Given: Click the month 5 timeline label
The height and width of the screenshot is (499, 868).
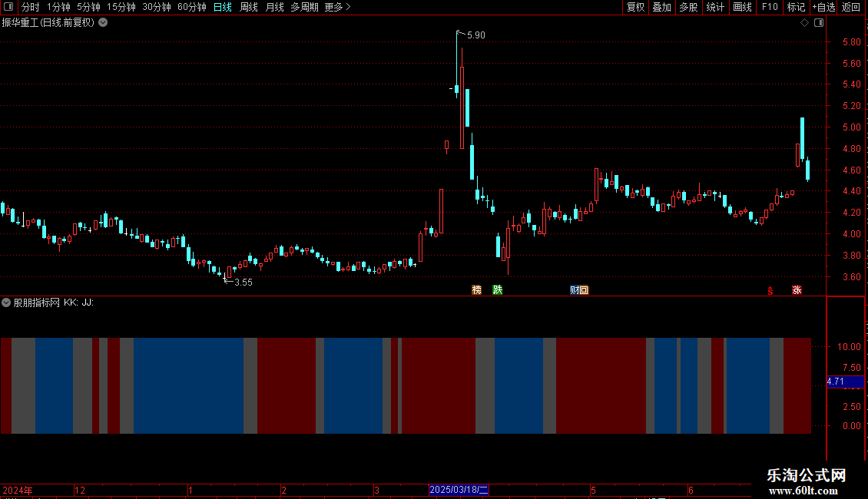Looking at the screenshot, I should (x=594, y=490).
